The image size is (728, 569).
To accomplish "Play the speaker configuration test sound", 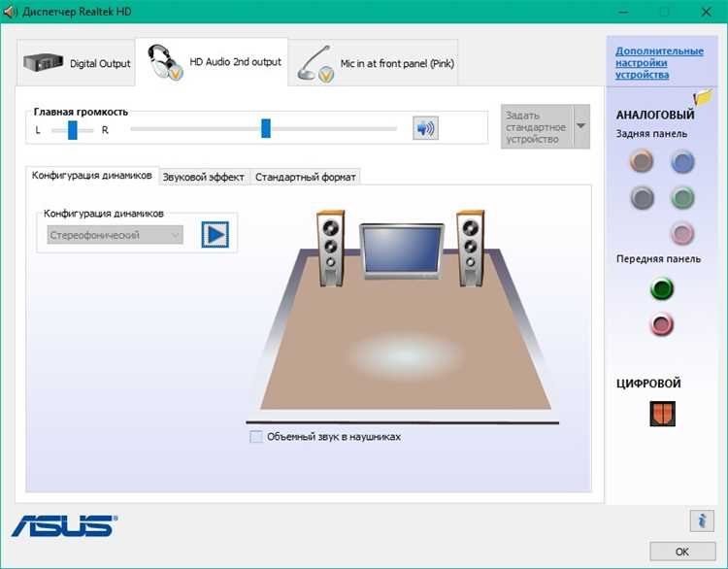I will 215,235.
